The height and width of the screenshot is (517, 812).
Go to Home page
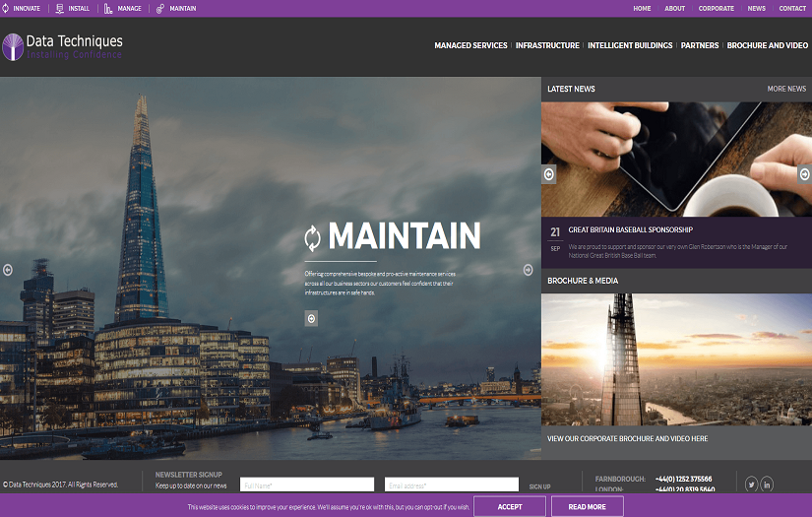(x=642, y=8)
